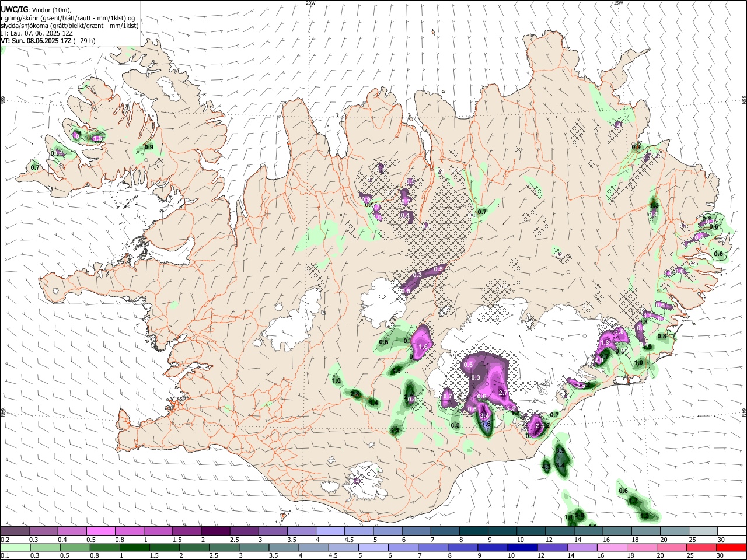Click the 2.7 precipitation value on the map
Image resolution: width=747 pixels, height=560 pixels.
click(503, 393)
